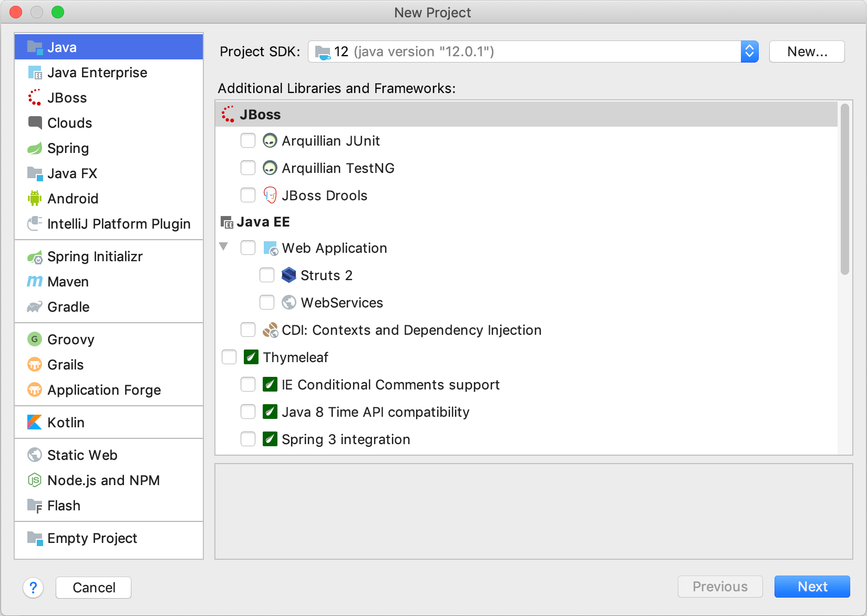This screenshot has width=867, height=616.
Task: Click the IE Conditional Comments leaf icon
Action: [x=270, y=384]
